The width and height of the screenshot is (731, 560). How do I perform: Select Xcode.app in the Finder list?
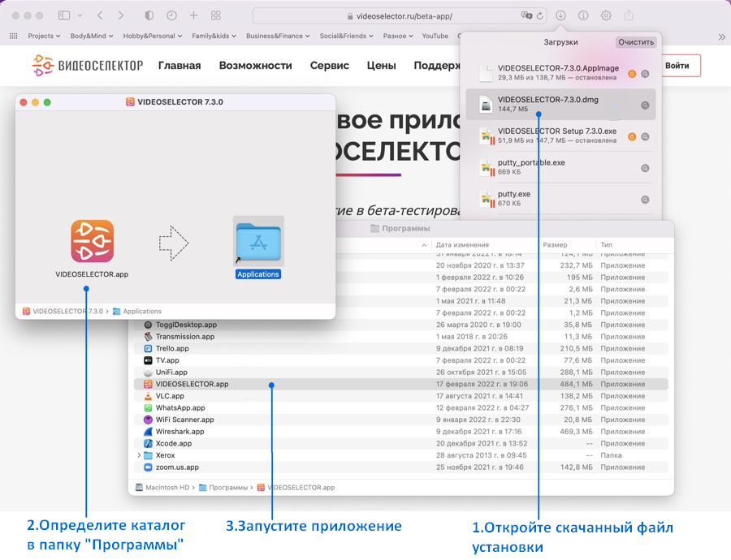click(401, 443)
